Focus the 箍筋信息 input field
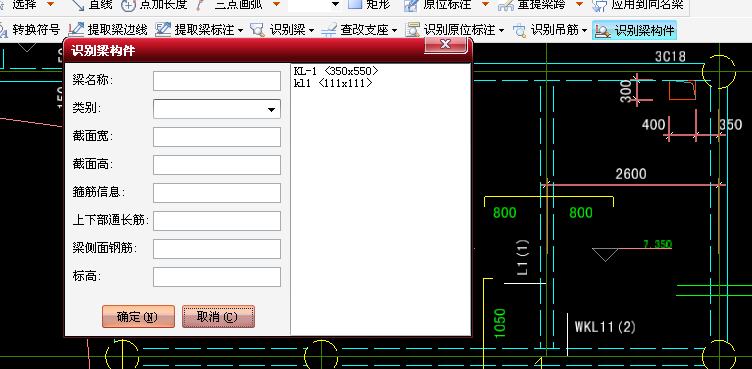This screenshot has width=752, height=369. [217, 193]
